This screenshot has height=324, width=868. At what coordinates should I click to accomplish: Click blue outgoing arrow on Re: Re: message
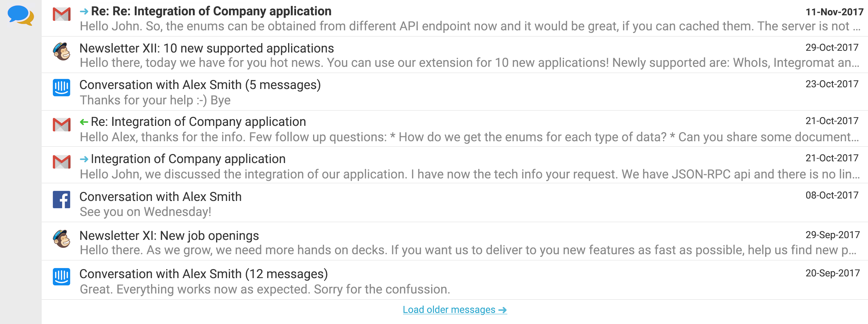[x=84, y=11]
